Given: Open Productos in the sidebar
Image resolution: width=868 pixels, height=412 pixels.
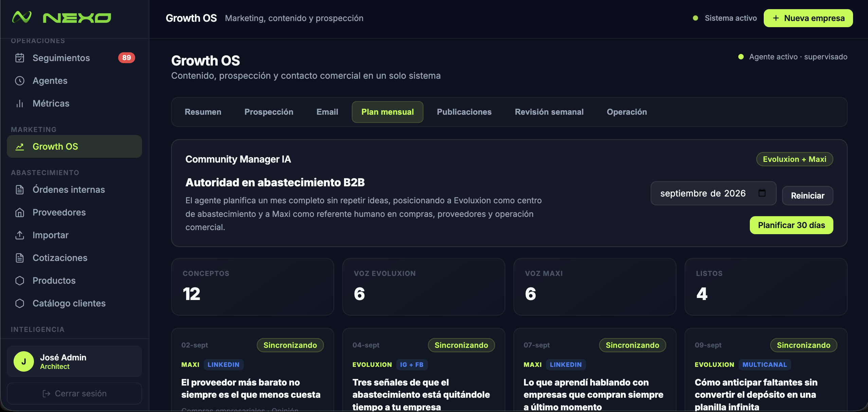Looking at the screenshot, I should [x=74, y=281].
